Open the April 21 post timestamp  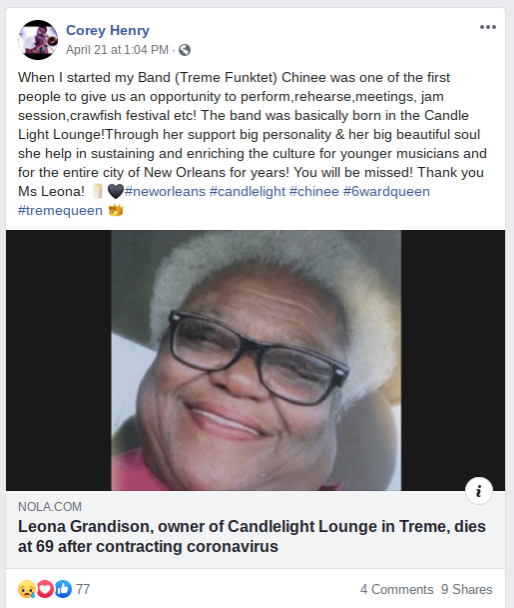tap(117, 50)
